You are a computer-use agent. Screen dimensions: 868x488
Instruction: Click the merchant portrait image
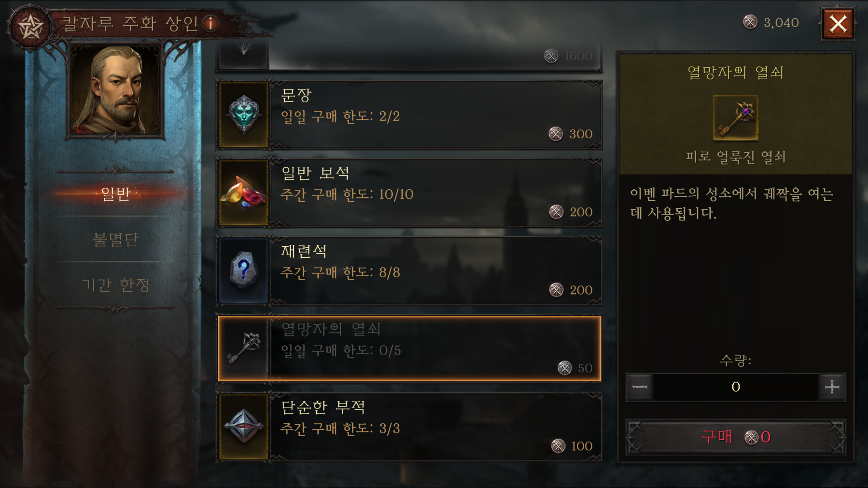coord(116,89)
